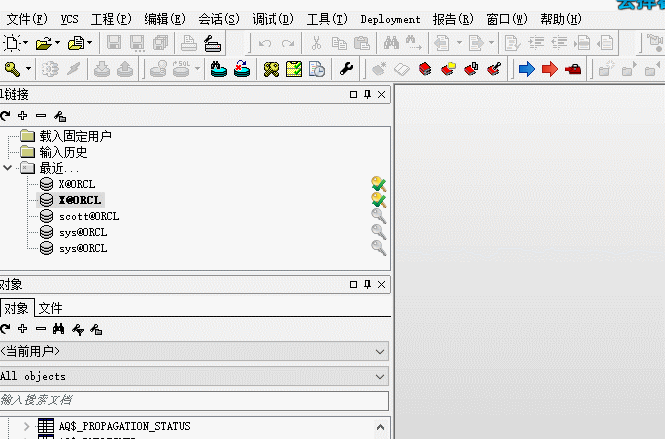The width and height of the screenshot is (665, 439).
Task: Open the New document dropdown arrow
Action: point(25,43)
